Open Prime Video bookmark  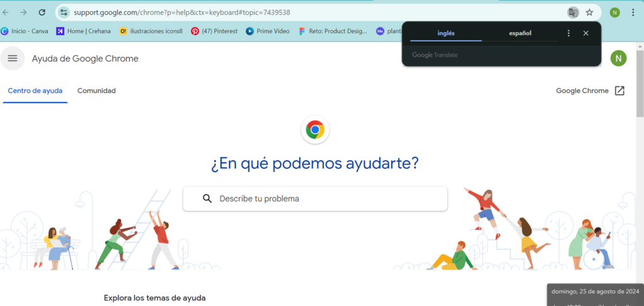pyautogui.click(x=268, y=31)
